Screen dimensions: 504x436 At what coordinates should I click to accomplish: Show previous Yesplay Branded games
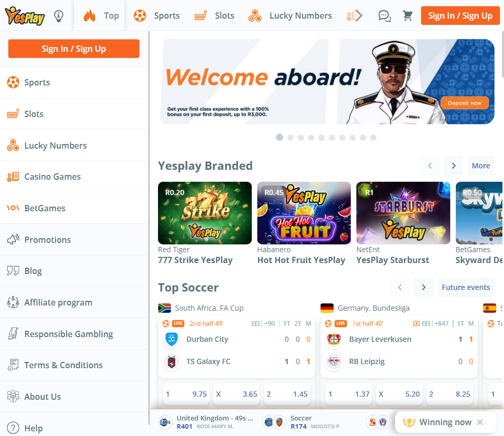click(x=430, y=166)
